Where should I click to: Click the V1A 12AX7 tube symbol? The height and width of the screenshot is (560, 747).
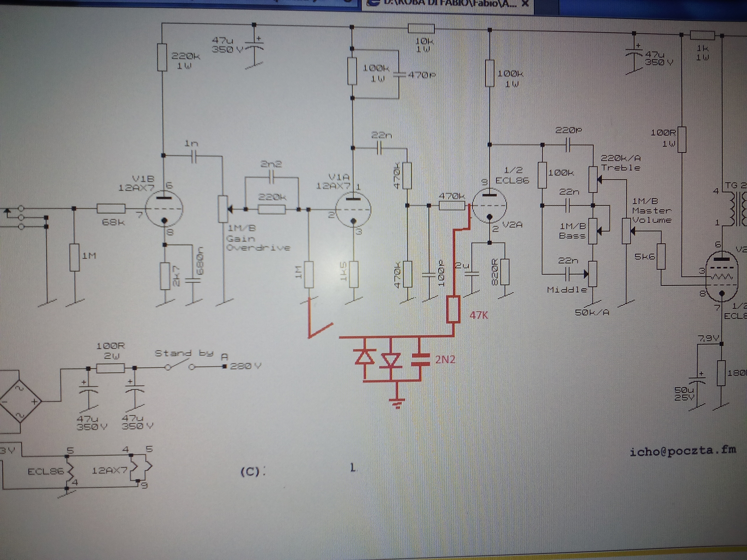pyautogui.click(x=354, y=209)
